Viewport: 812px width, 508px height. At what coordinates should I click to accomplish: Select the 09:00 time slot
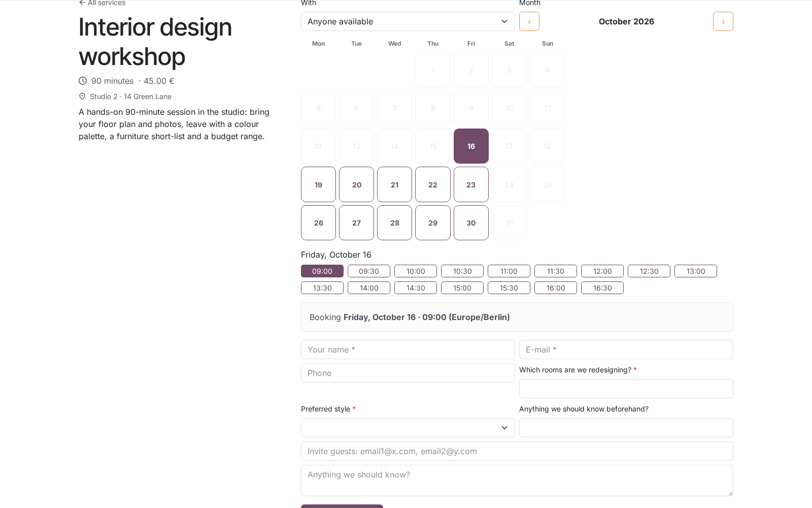tap(322, 271)
